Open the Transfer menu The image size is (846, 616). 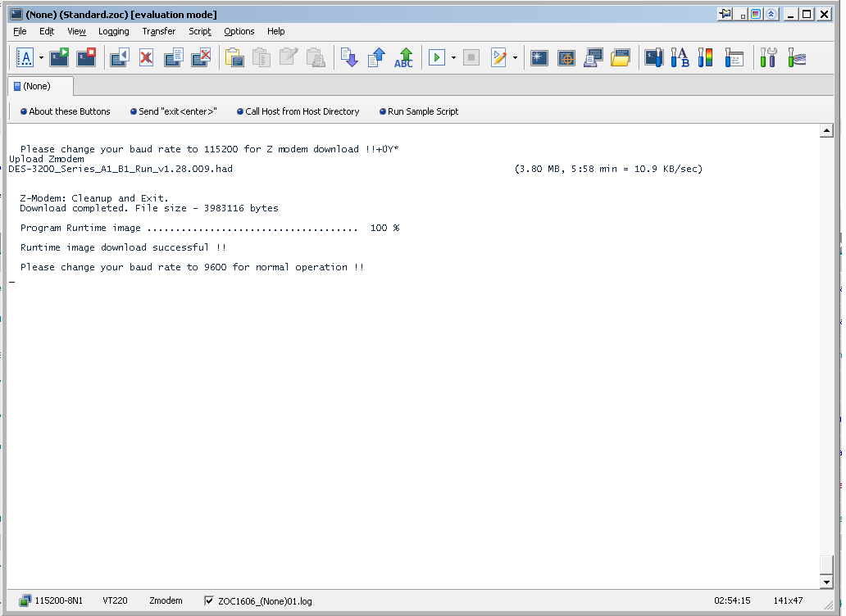[x=158, y=31]
